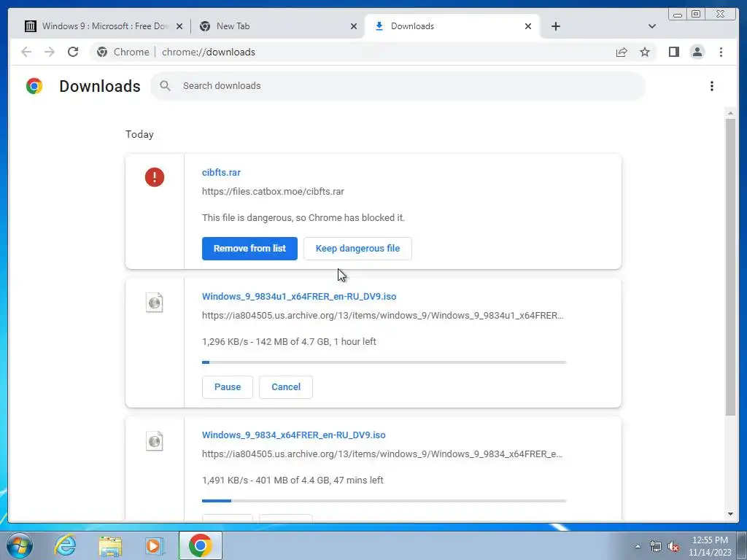747x560 pixels.
Task: Expand the tab search dropdown arrow
Action: click(x=652, y=26)
